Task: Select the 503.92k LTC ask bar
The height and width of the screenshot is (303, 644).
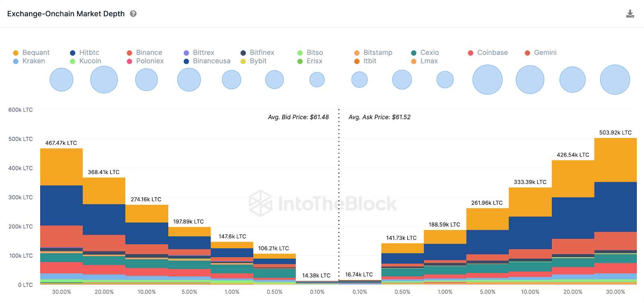Action: click(615, 210)
